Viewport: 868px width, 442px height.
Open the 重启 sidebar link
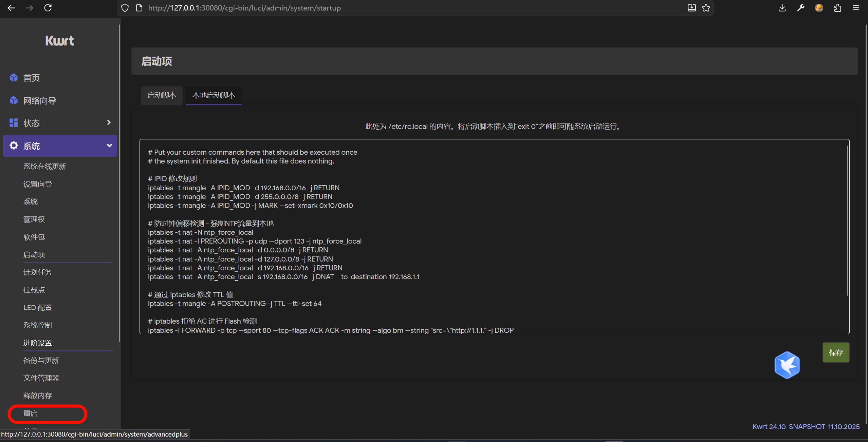[x=31, y=414]
